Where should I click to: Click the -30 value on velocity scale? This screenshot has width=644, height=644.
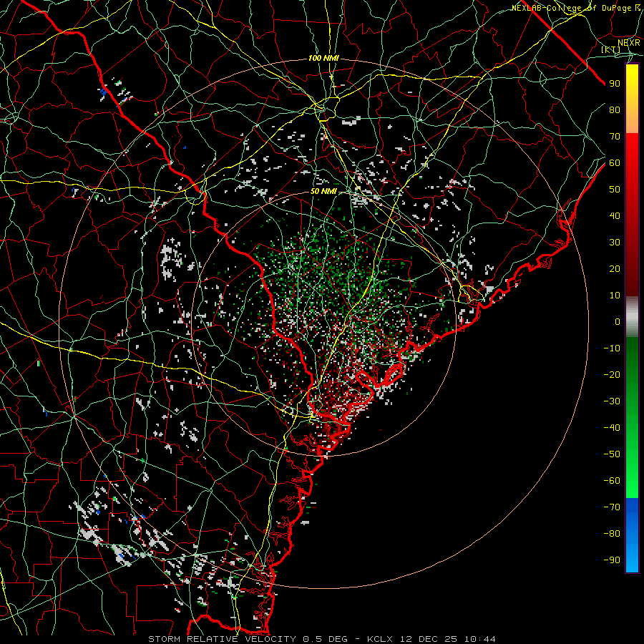pos(612,401)
